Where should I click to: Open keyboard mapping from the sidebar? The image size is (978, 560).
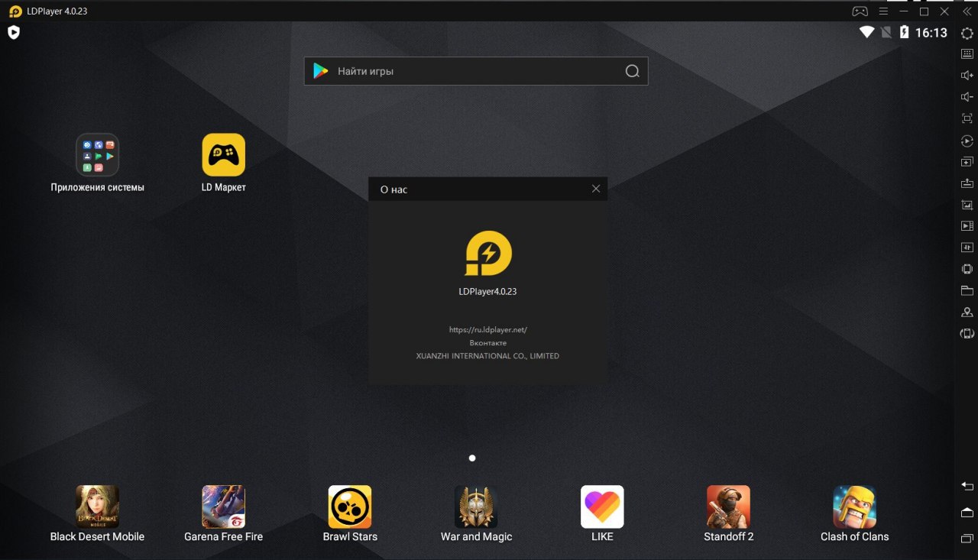tap(967, 54)
